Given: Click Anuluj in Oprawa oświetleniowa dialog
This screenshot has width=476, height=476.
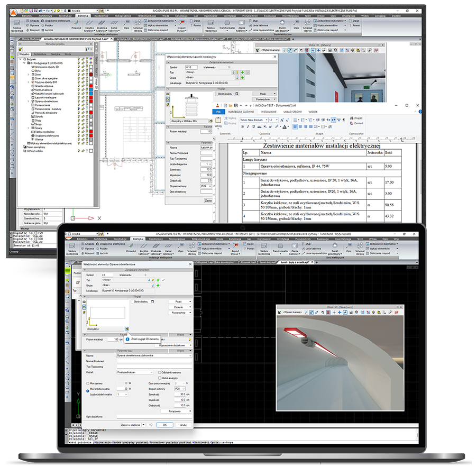Looking at the screenshot, I should pyautogui.click(x=184, y=425).
